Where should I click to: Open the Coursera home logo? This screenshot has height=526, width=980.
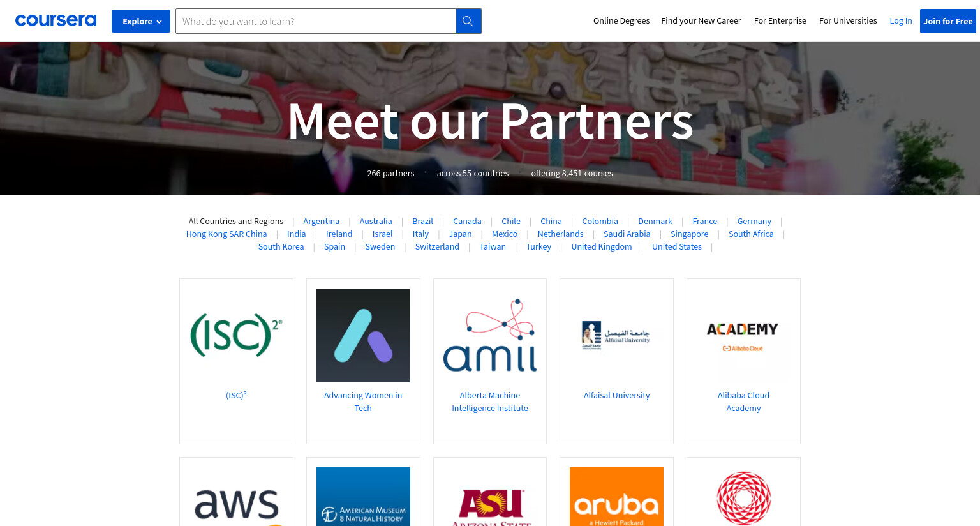tap(56, 20)
